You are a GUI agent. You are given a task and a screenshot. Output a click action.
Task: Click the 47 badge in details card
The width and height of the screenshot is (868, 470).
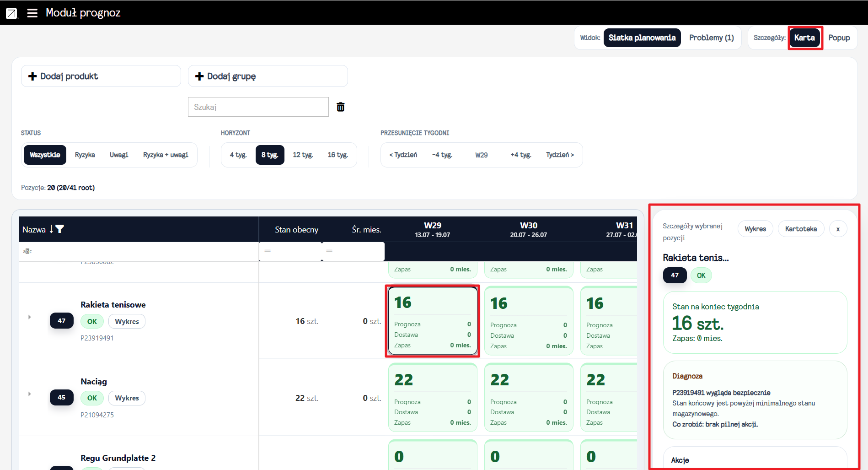tap(675, 275)
